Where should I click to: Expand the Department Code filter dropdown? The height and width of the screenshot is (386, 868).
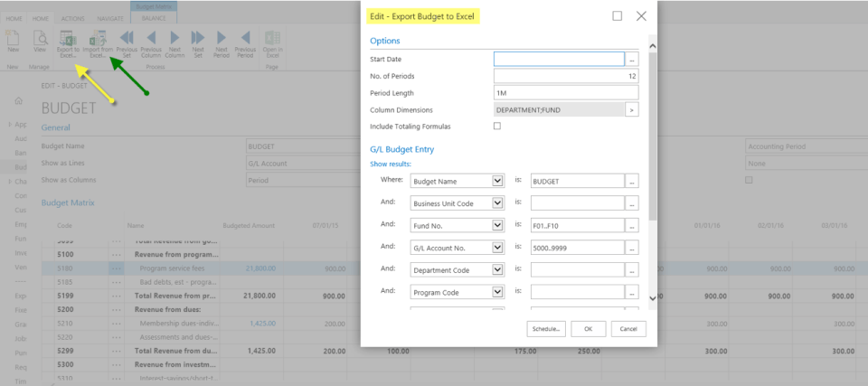[496, 269]
